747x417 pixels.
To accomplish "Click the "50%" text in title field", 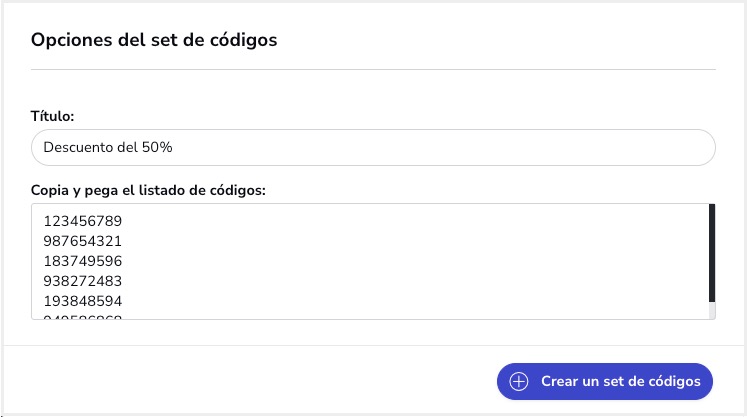I will [157, 147].
